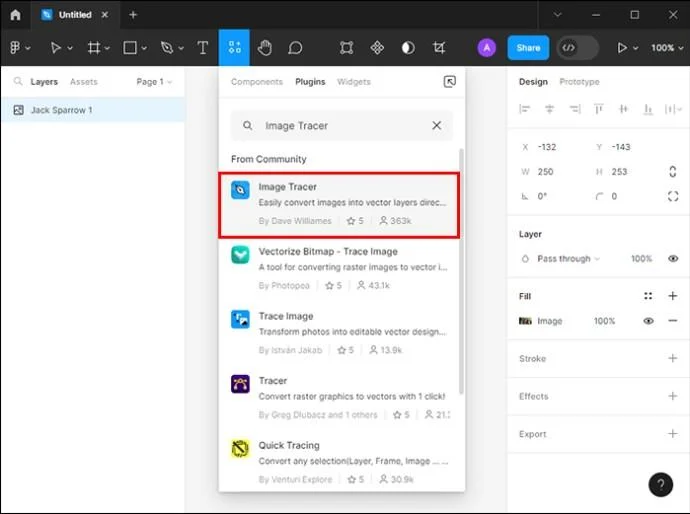
Task: Toggle Dev Mode switch
Action: point(577,48)
